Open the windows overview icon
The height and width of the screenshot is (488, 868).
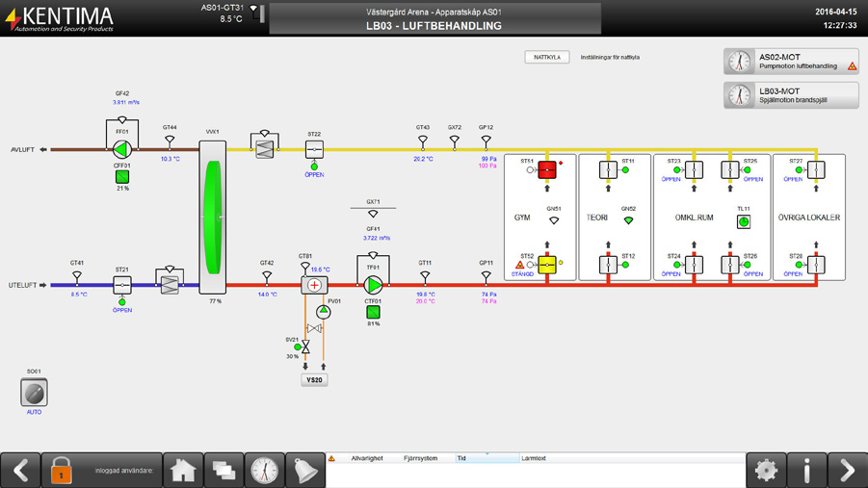pyautogui.click(x=224, y=471)
